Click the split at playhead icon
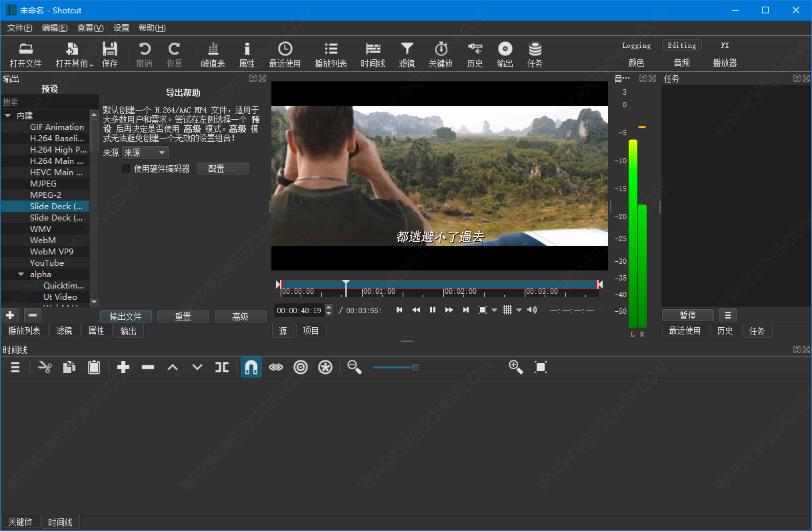This screenshot has height=531, width=812. 222,367
